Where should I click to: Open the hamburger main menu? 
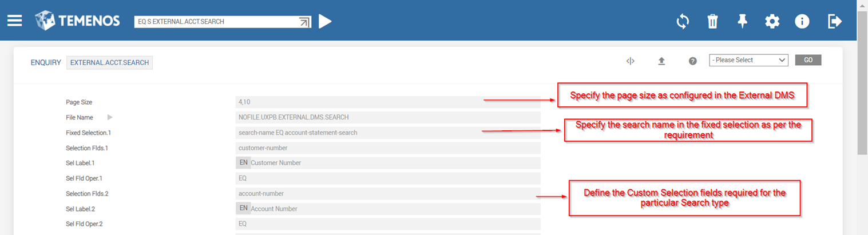pos(14,21)
